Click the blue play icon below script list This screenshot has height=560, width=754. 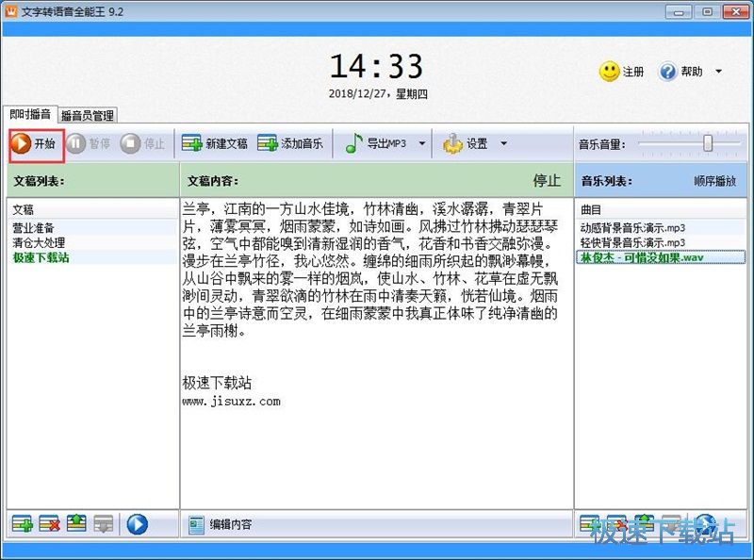click(x=137, y=524)
